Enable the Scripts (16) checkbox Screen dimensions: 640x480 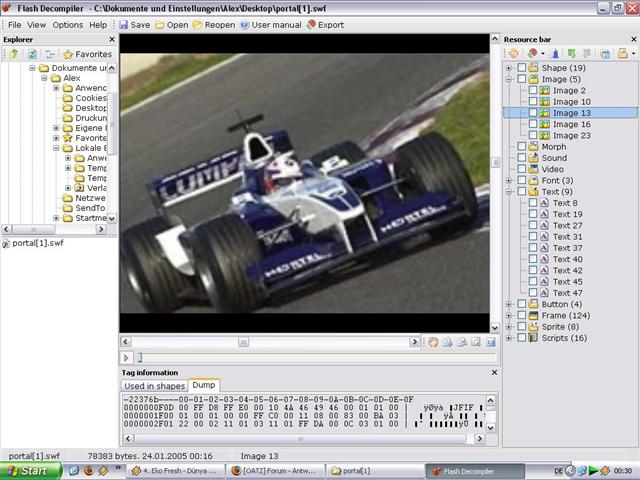[521, 338]
